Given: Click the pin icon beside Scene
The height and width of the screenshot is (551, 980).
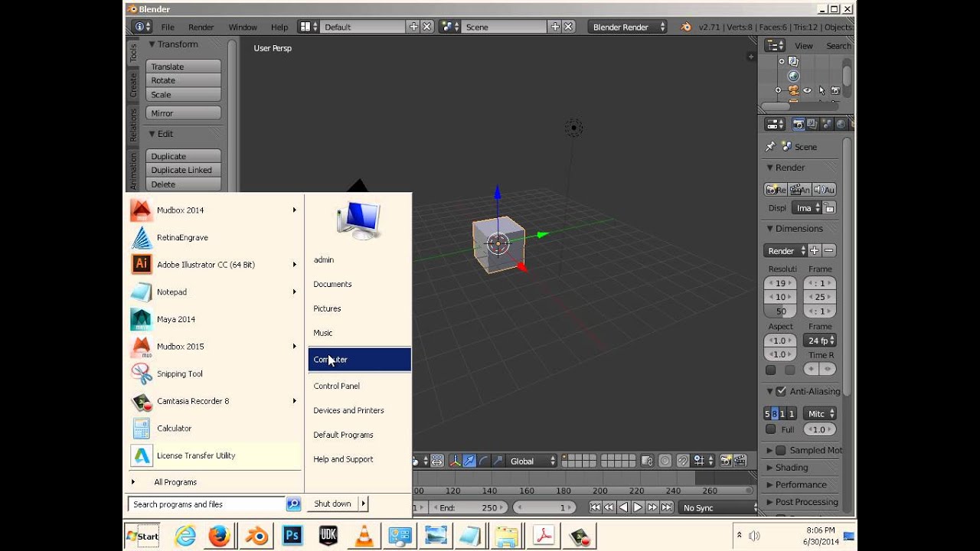Looking at the screenshot, I should 770,146.
